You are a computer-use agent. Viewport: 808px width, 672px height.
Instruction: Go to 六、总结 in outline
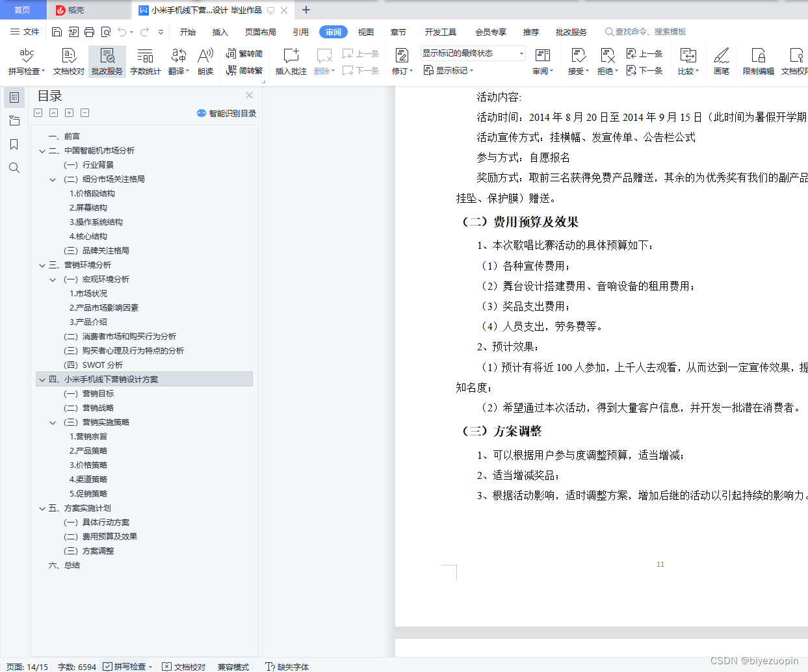pyautogui.click(x=64, y=565)
